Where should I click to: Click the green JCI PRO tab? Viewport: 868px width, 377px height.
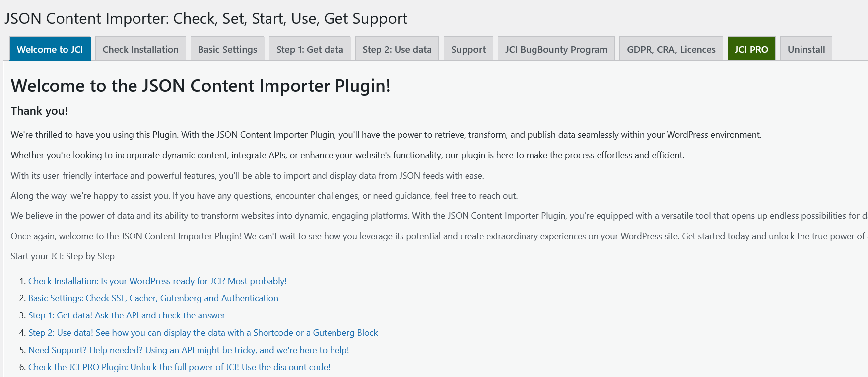[751, 49]
